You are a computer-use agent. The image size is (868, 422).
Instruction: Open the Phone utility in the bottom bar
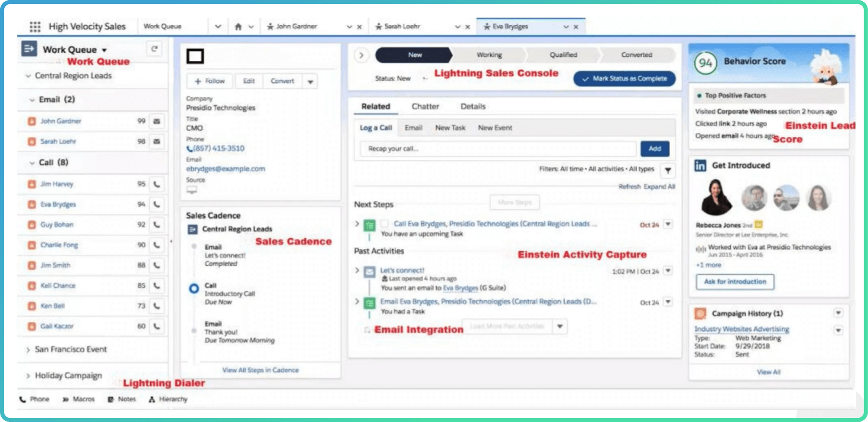click(x=34, y=399)
